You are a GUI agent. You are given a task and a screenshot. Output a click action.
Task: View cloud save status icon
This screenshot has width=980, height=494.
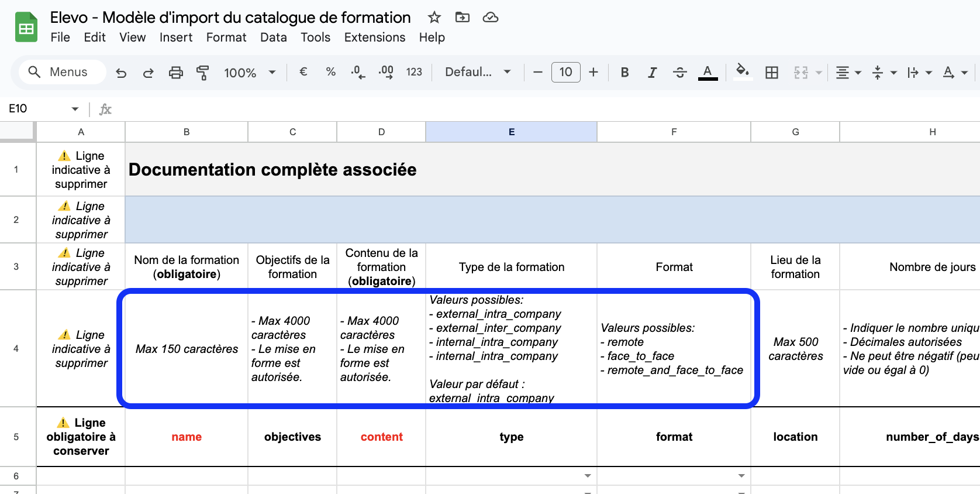491,18
